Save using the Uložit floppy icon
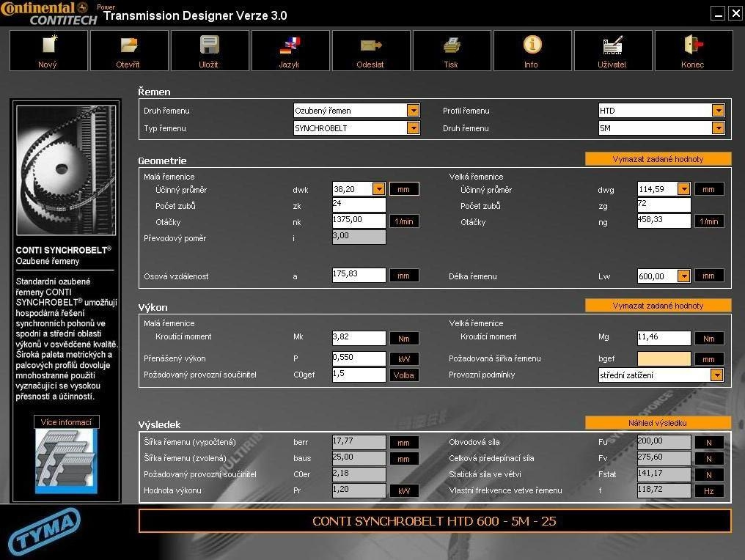Image resolution: width=745 pixels, height=560 pixels. pos(210,51)
